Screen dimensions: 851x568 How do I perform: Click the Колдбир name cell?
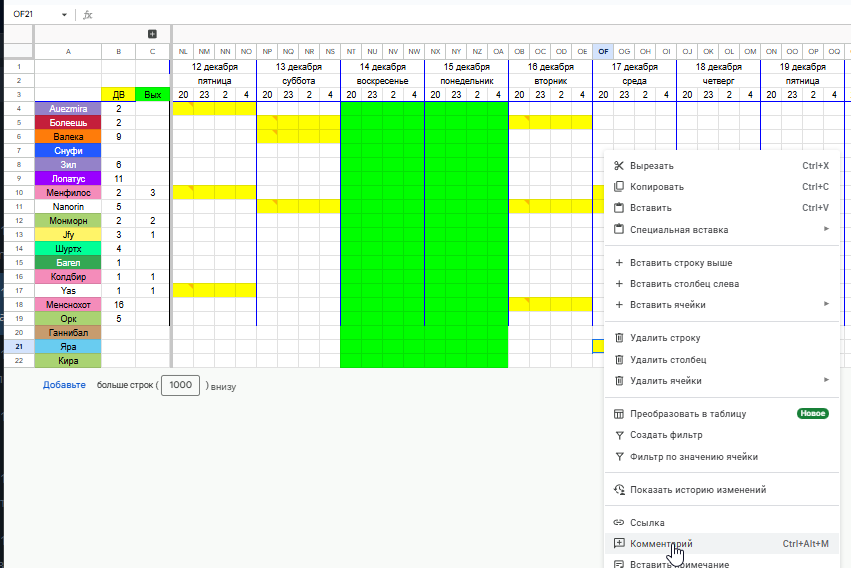(x=68, y=277)
